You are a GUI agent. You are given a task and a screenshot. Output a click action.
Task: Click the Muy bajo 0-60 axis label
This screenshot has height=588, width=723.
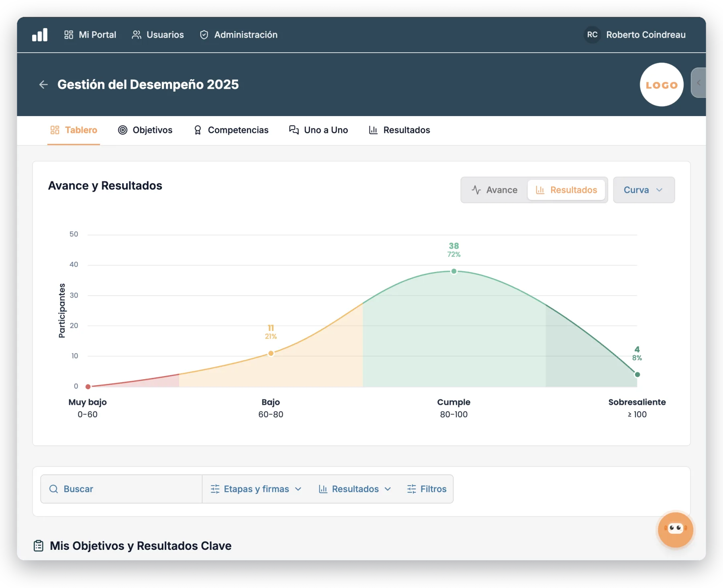88,408
